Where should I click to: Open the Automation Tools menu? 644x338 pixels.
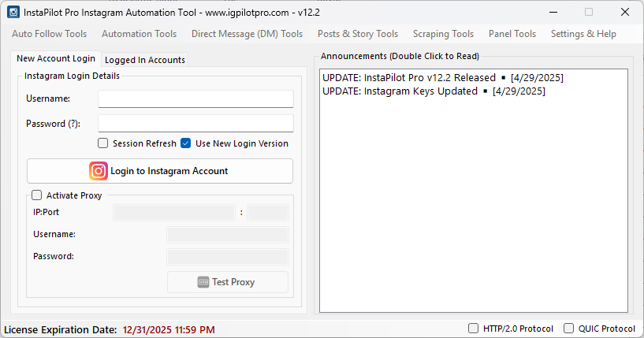pyautogui.click(x=140, y=34)
